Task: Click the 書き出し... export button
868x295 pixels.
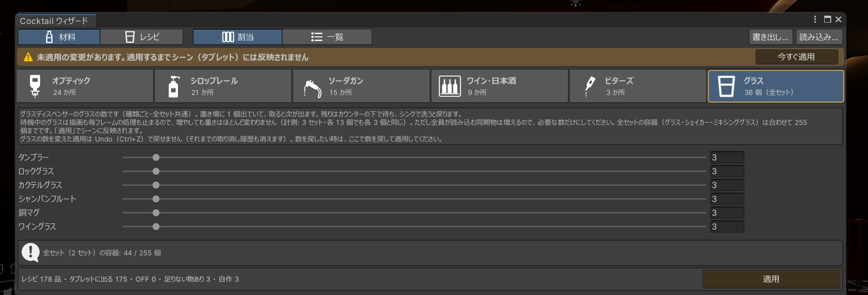Action: [x=770, y=37]
